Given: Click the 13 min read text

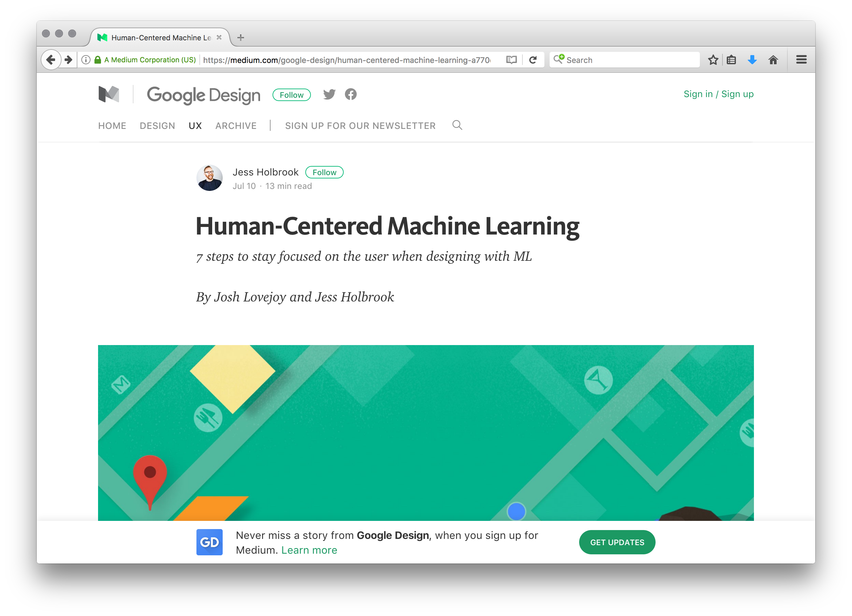Looking at the screenshot, I should point(289,186).
